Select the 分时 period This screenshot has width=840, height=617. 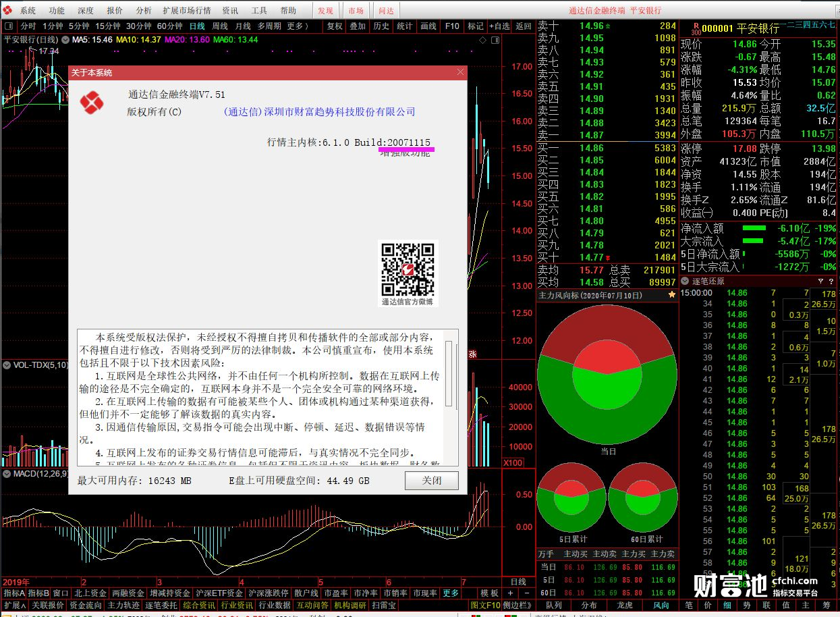28,26
